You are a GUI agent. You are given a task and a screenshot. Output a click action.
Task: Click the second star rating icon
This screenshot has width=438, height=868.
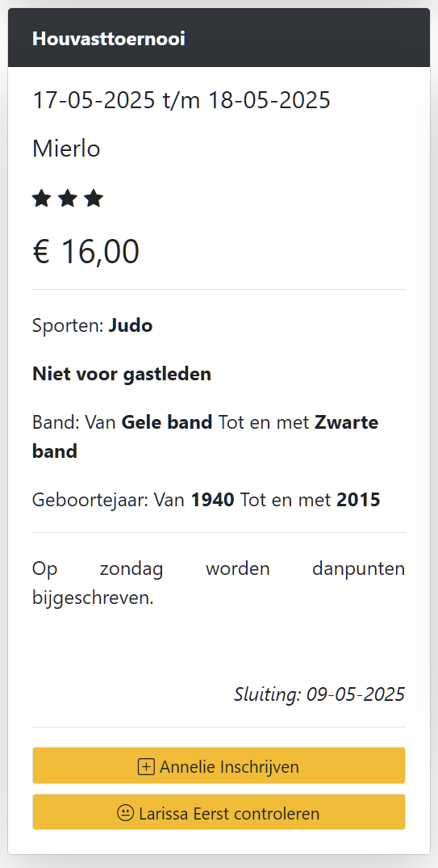pyautogui.click(x=68, y=198)
